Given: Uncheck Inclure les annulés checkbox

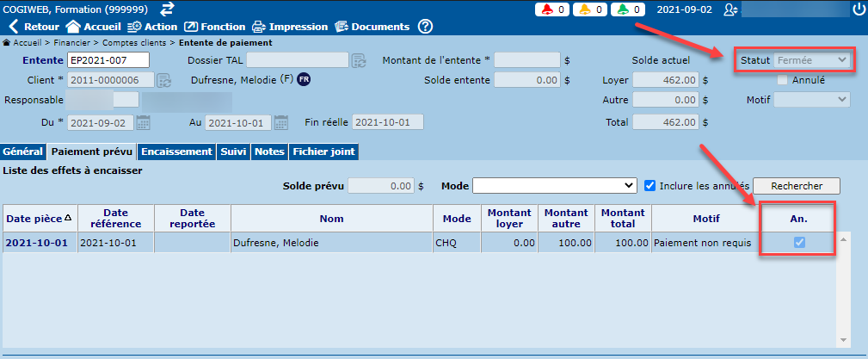Looking at the screenshot, I should pos(650,185).
